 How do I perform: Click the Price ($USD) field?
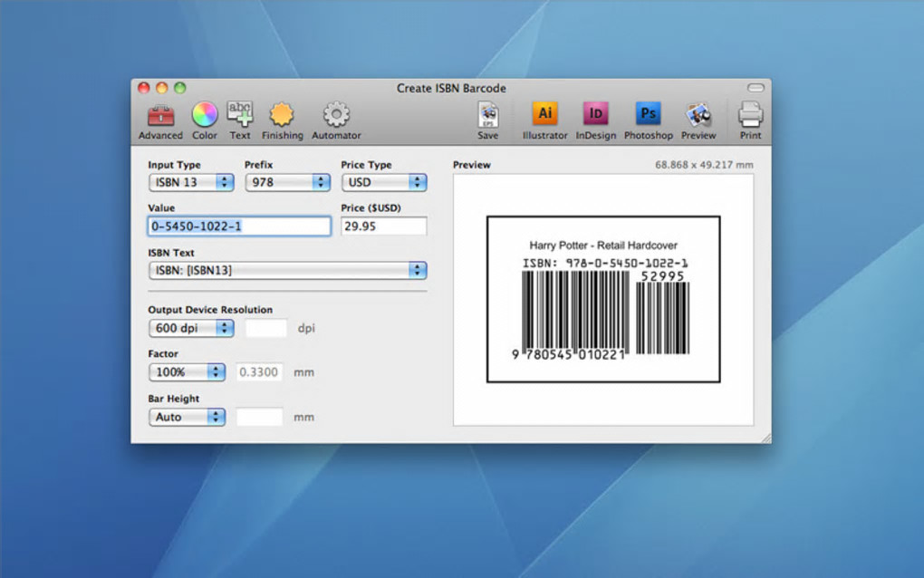pos(383,226)
